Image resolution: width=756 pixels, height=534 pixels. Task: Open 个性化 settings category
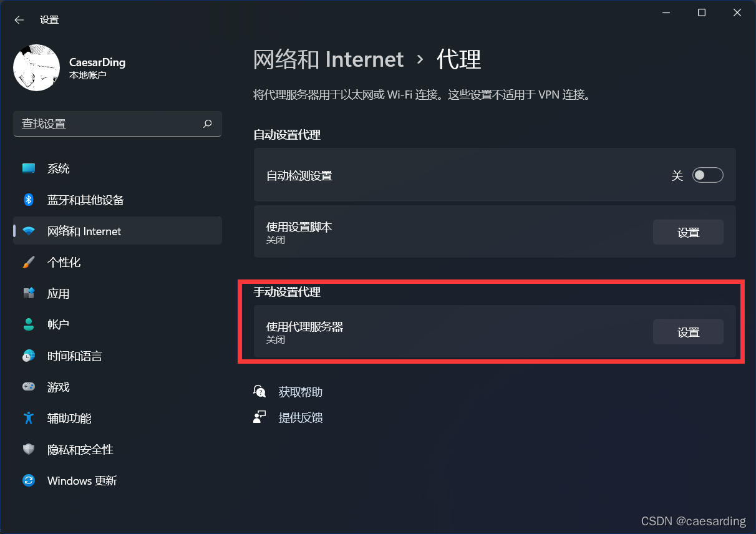click(117, 262)
